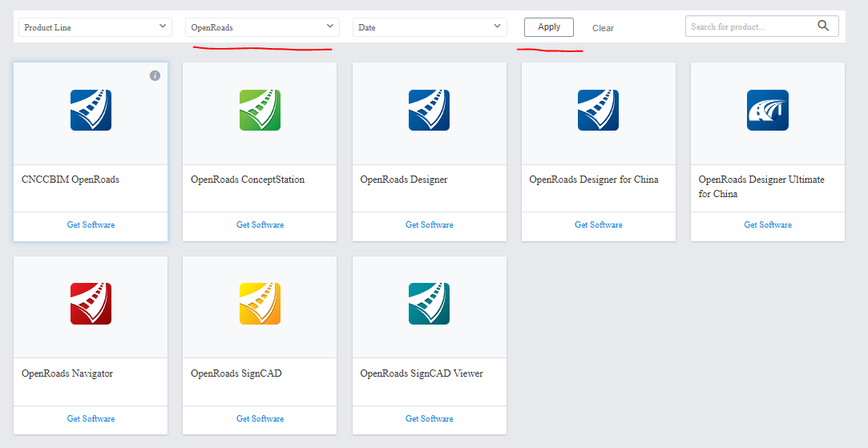Click the red OpenRoads Navigator icon
This screenshot has height=448, width=868.
[x=91, y=304]
